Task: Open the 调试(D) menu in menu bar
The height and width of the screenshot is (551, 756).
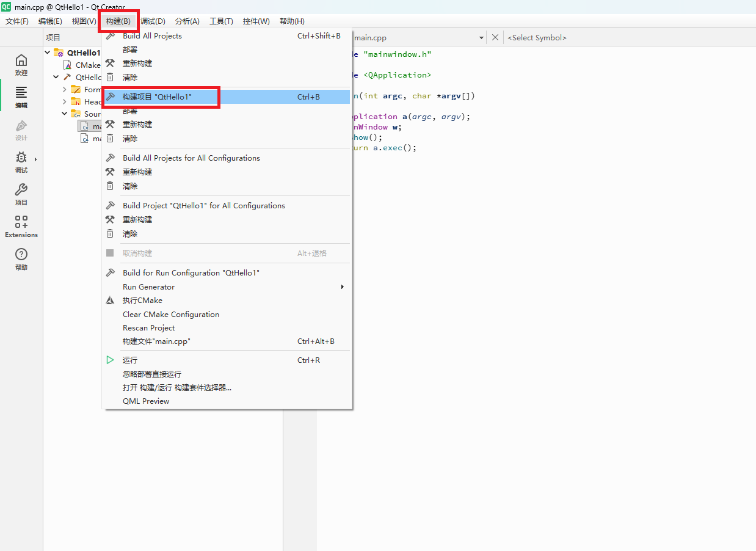Action: click(153, 21)
